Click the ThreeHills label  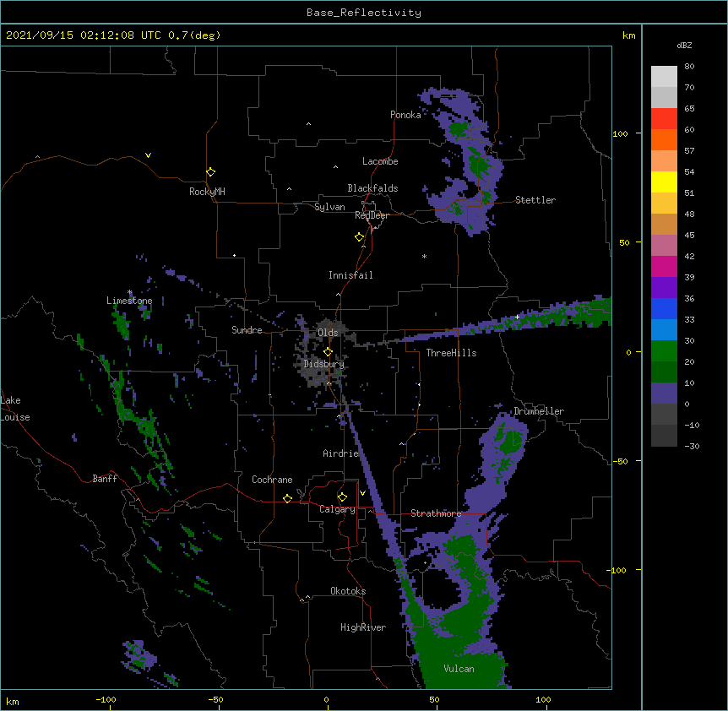pyautogui.click(x=451, y=353)
